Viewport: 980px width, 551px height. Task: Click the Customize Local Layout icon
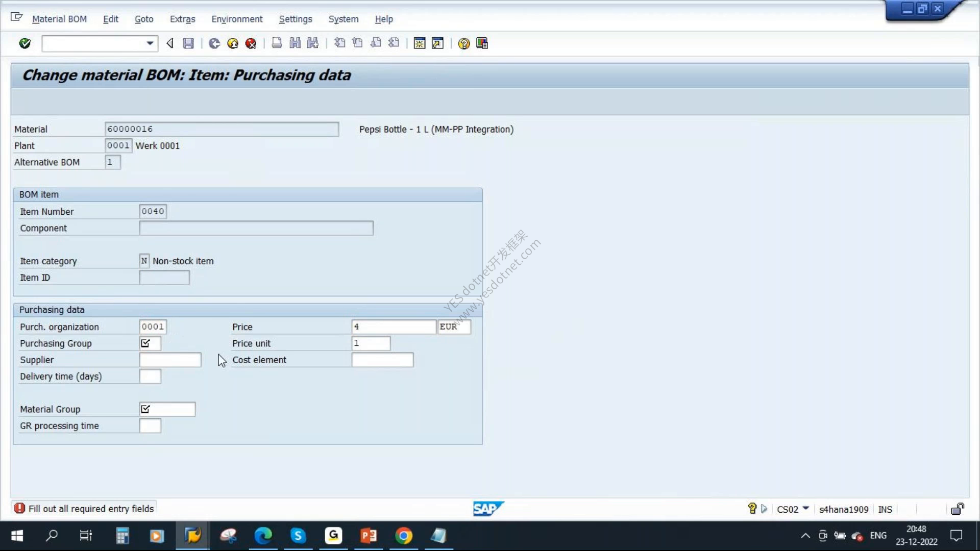(482, 43)
